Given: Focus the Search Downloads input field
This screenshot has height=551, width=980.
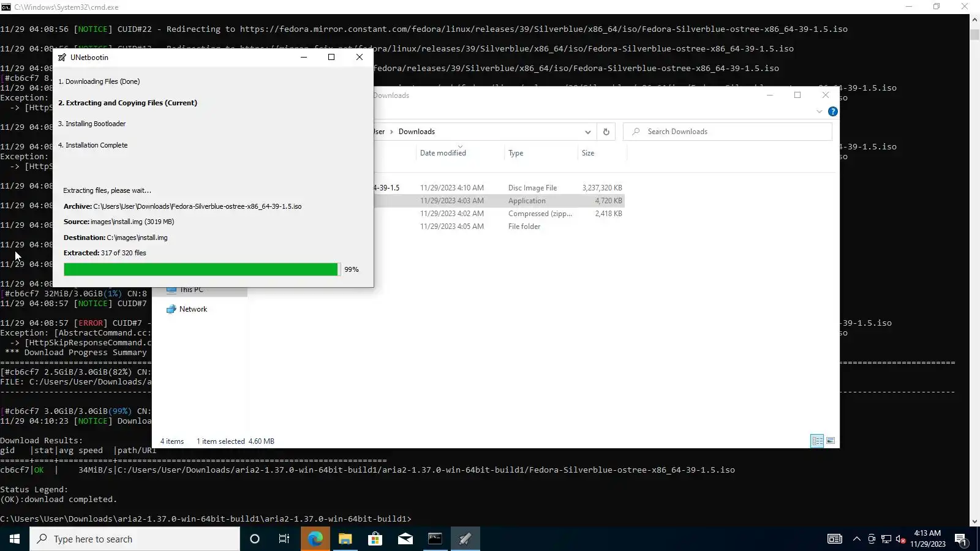Looking at the screenshot, I should [x=727, y=132].
